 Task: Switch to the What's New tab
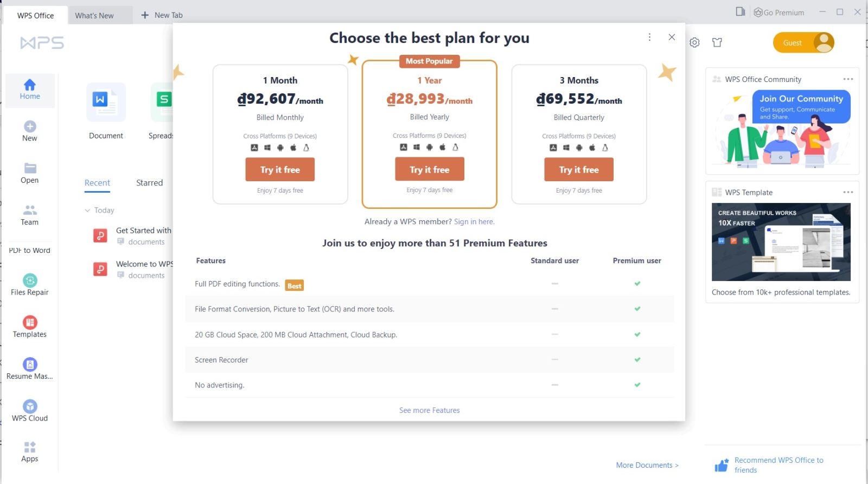[x=94, y=15]
